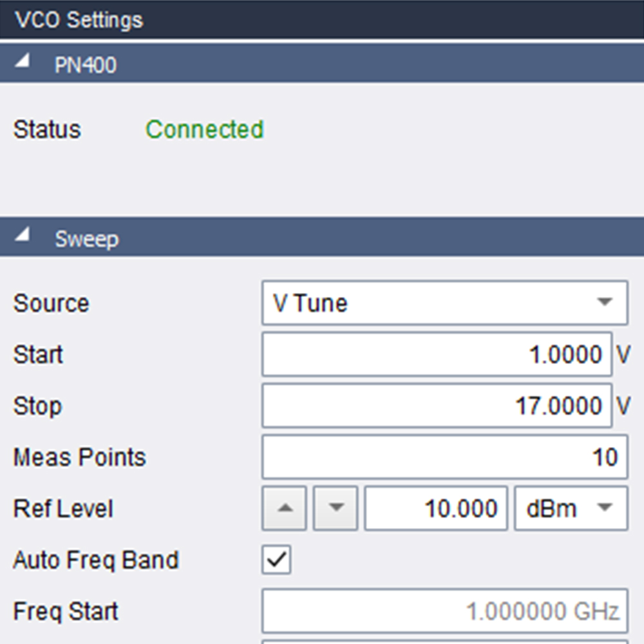The image size is (644, 644).
Task: Click the PN400 collapse triangle
Action: click(23, 61)
